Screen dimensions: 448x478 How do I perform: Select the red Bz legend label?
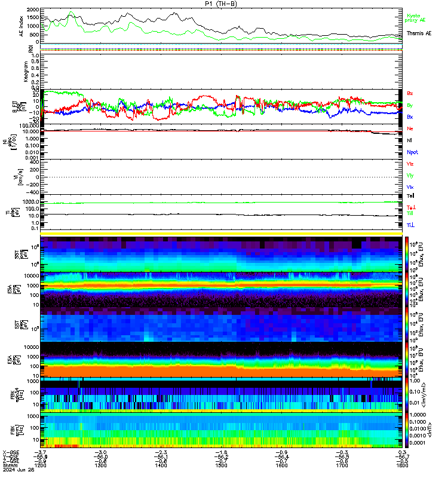(410, 93)
